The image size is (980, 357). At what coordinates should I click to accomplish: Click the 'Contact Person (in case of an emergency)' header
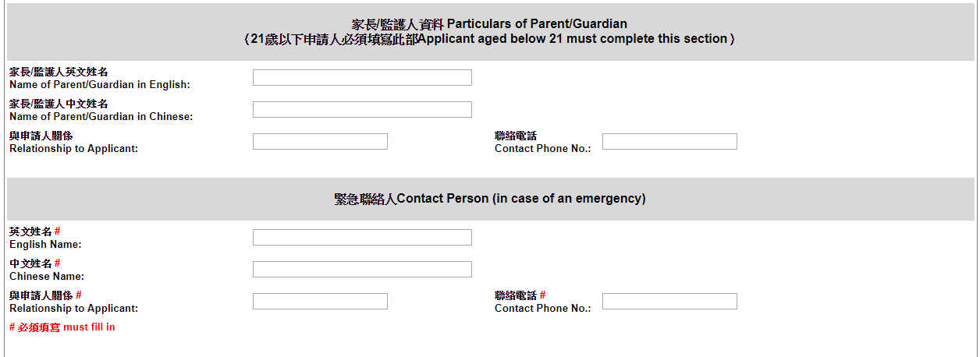click(x=490, y=199)
